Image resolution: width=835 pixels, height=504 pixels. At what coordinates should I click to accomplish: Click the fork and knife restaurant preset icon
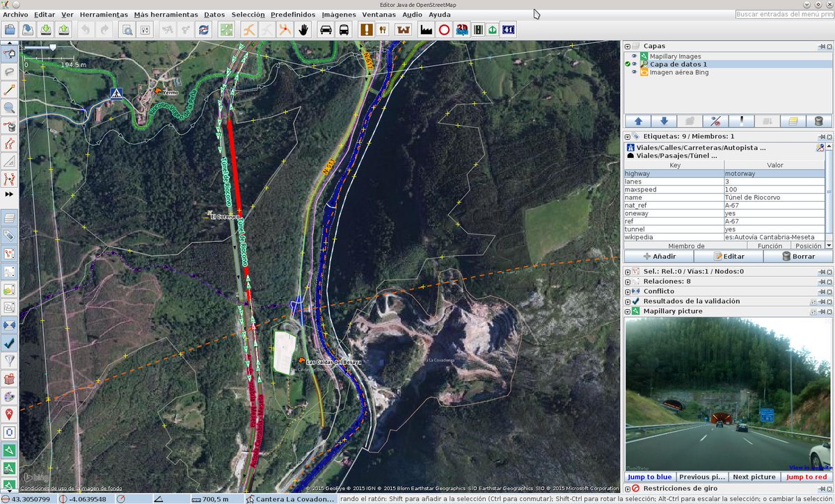383,30
